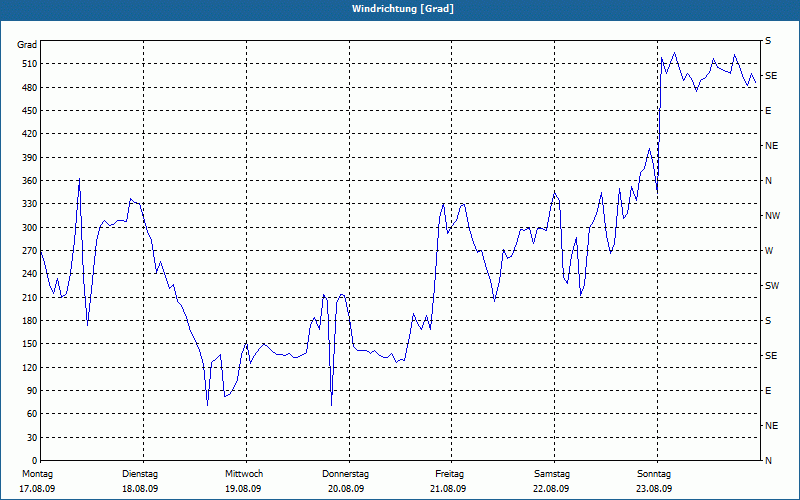
Task: Click the 'E' compass label level with 450
Action: click(768, 111)
